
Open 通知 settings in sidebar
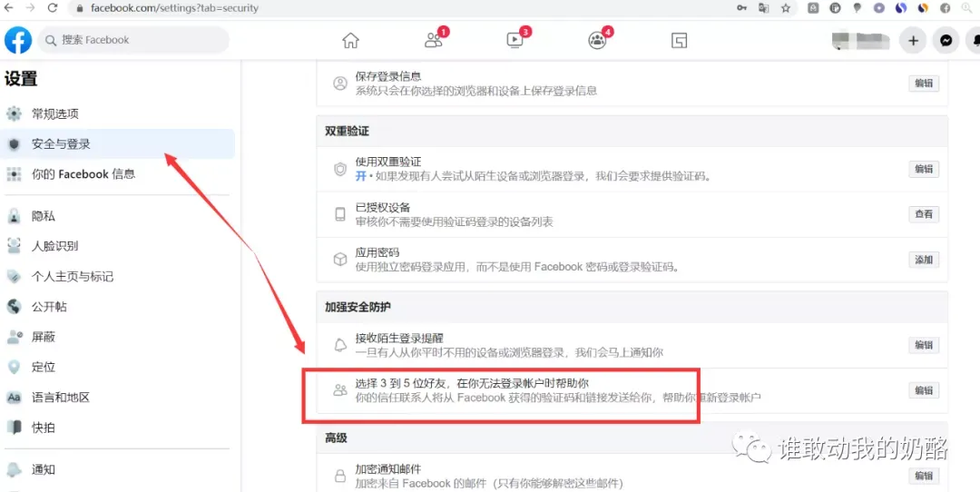coord(117,469)
